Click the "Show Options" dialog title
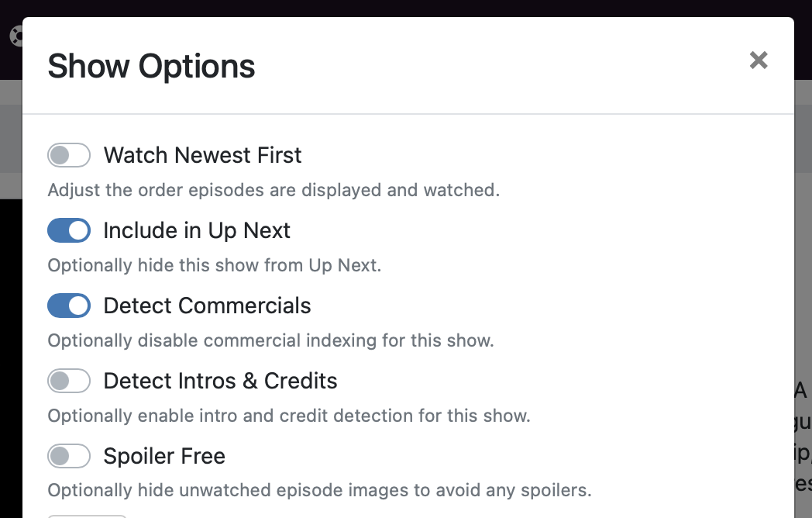 (151, 66)
